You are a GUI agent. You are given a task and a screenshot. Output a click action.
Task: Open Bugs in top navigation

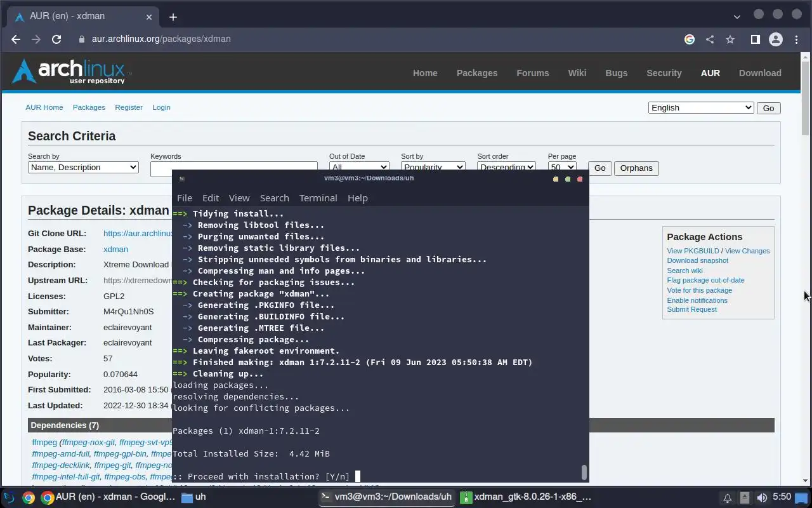617,73
